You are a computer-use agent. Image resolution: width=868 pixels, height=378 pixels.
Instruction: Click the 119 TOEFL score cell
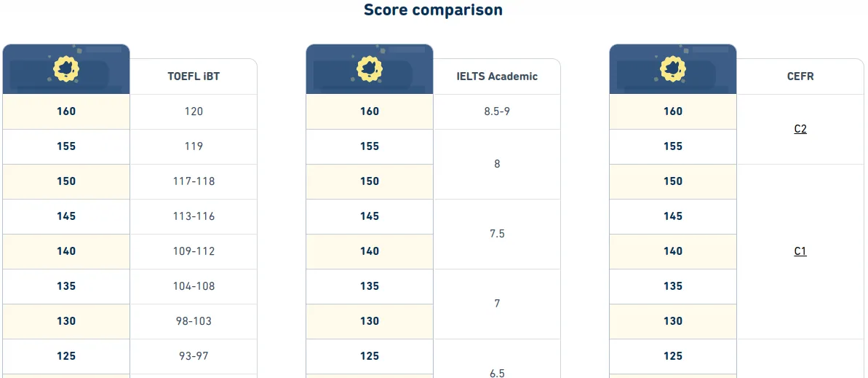tap(194, 146)
